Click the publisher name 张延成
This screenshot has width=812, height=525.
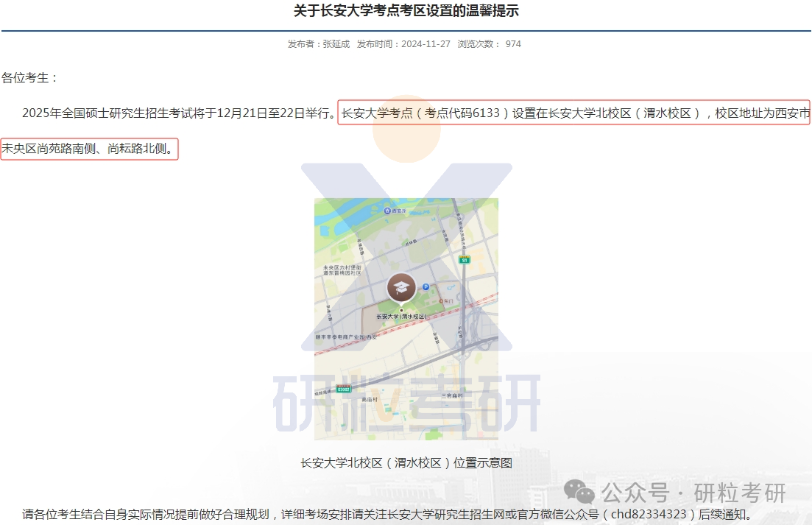coord(336,44)
